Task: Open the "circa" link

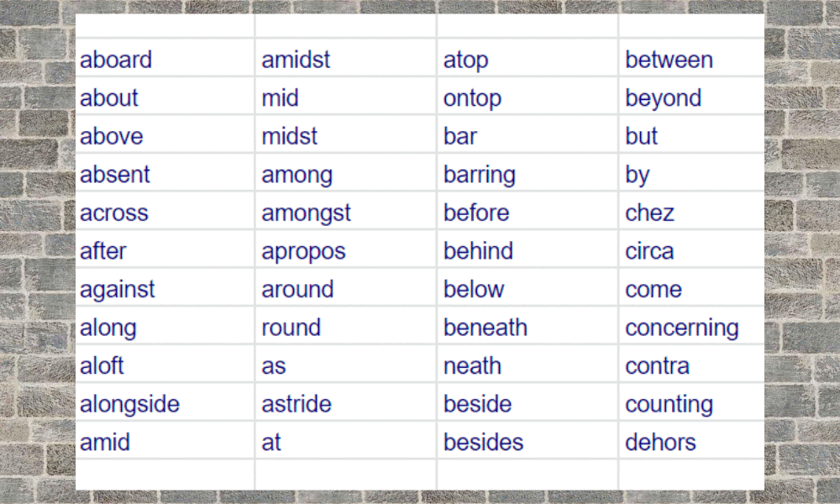Action: (649, 250)
